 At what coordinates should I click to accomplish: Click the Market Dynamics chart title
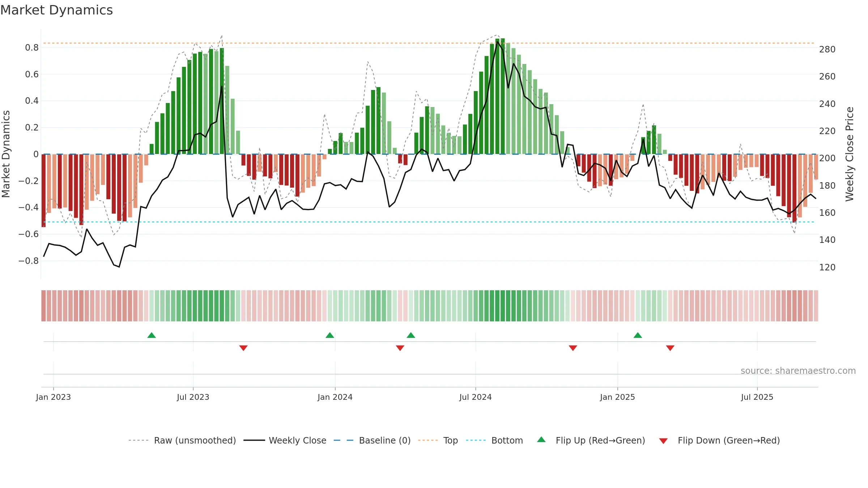point(56,10)
